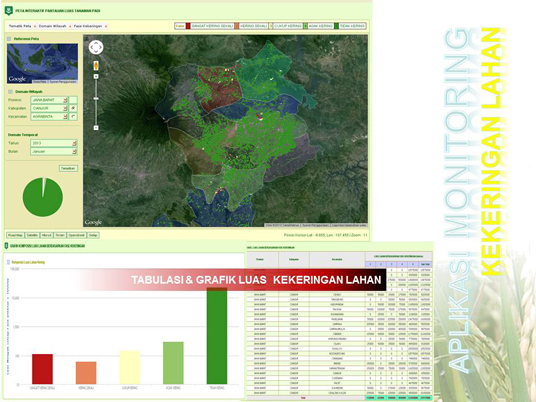Image resolution: width=536 pixels, height=402 pixels.
Task: Click the Komposisi Luas Lahan Kering icon
Action: [x=9, y=262]
